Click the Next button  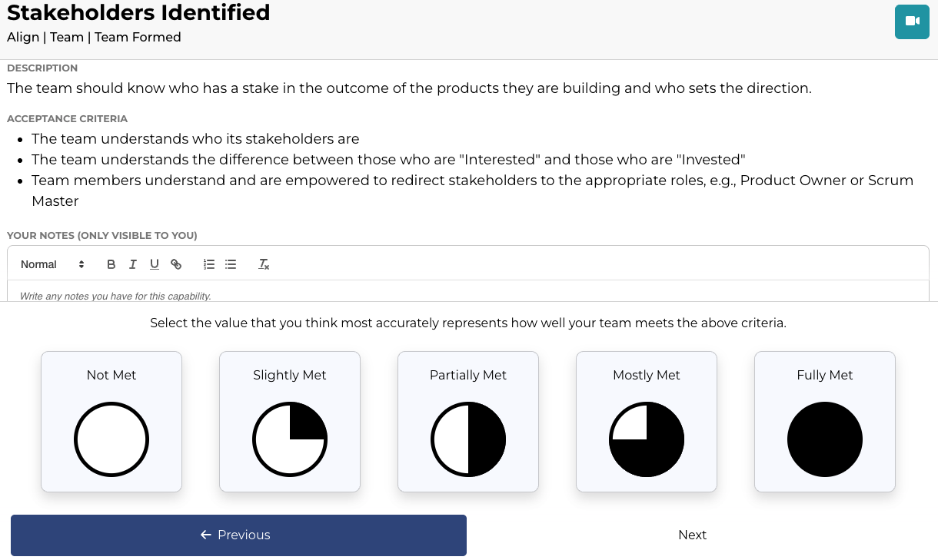[x=692, y=535]
